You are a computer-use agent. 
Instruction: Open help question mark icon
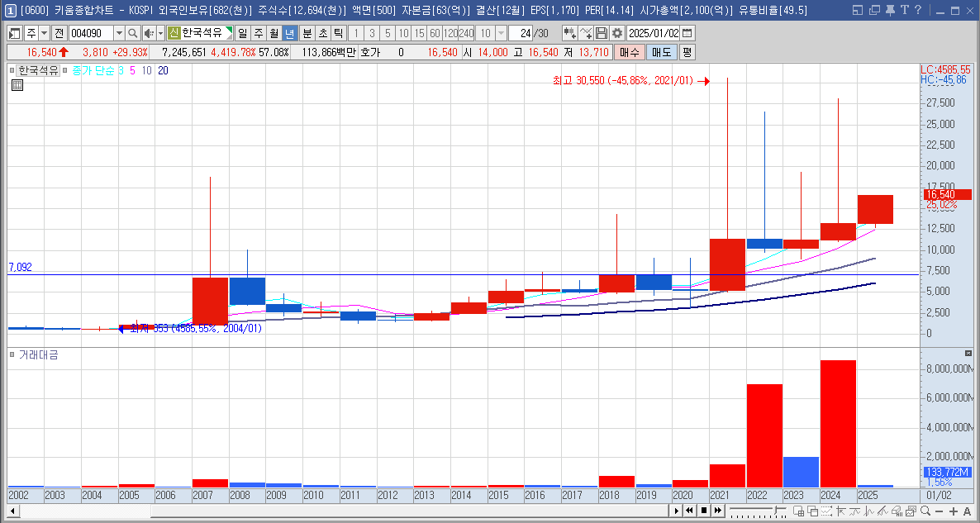[917, 10]
